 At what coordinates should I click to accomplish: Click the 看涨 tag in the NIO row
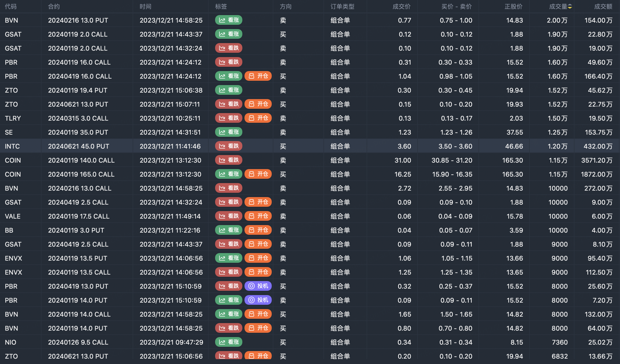(x=229, y=342)
